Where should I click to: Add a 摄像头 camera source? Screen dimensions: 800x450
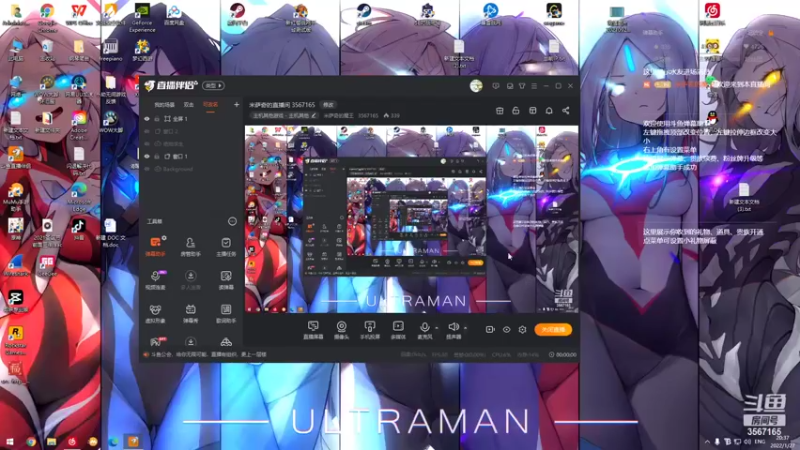coord(341,330)
